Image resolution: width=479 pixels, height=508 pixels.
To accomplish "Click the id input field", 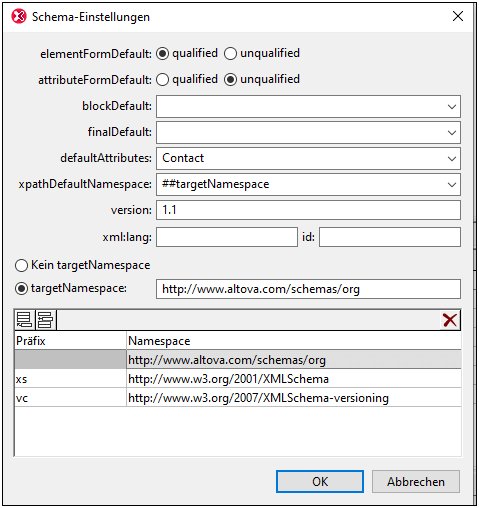I will (x=390, y=237).
